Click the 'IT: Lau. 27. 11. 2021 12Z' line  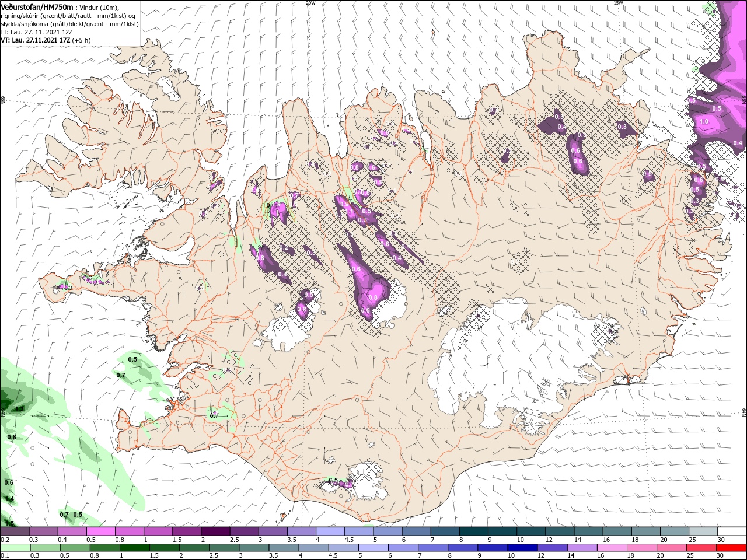[x=36, y=32]
